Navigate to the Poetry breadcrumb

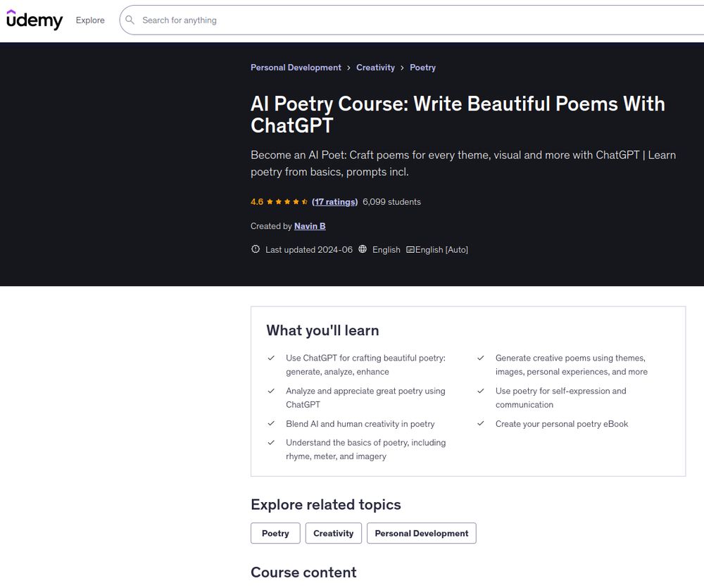pyautogui.click(x=422, y=68)
